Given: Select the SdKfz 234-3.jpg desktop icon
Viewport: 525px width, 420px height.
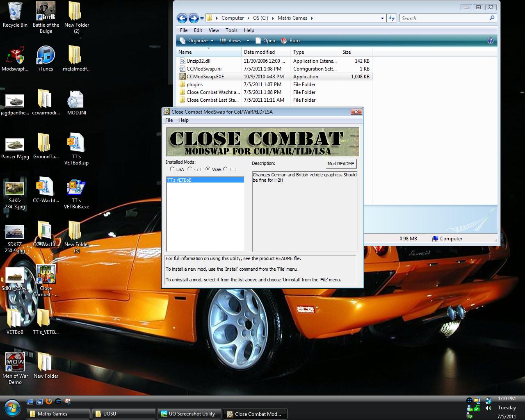Looking at the screenshot, I should pyautogui.click(x=15, y=195).
